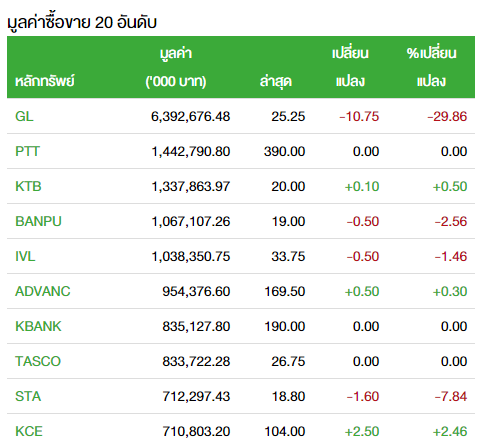Click the เปลี่ยนแปลง column header
The width and height of the screenshot is (485, 447).
point(350,67)
